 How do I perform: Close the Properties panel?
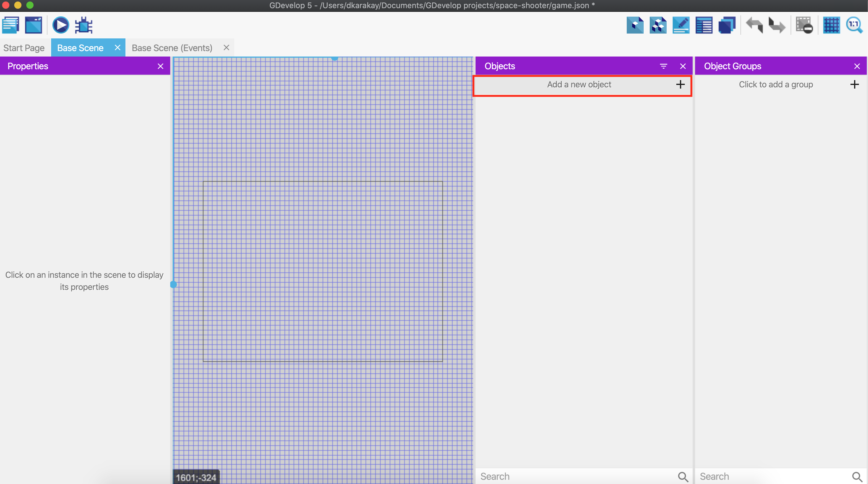point(161,66)
